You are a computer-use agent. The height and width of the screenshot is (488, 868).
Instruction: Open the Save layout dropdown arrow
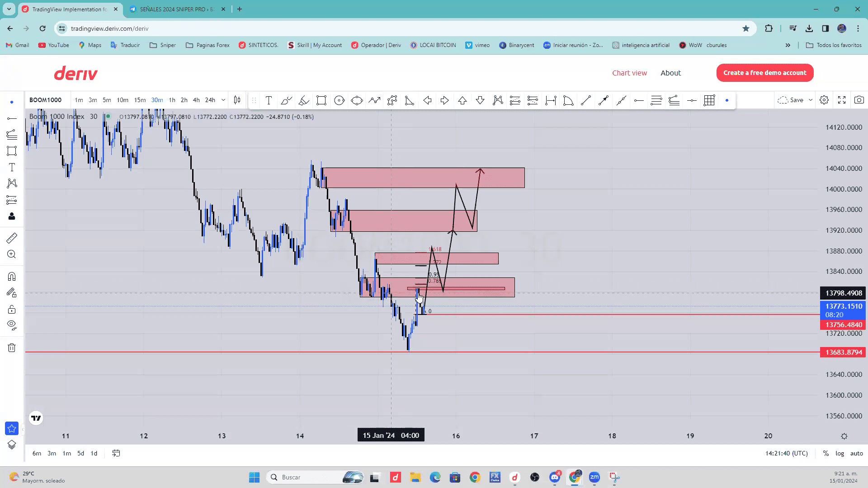(x=811, y=100)
